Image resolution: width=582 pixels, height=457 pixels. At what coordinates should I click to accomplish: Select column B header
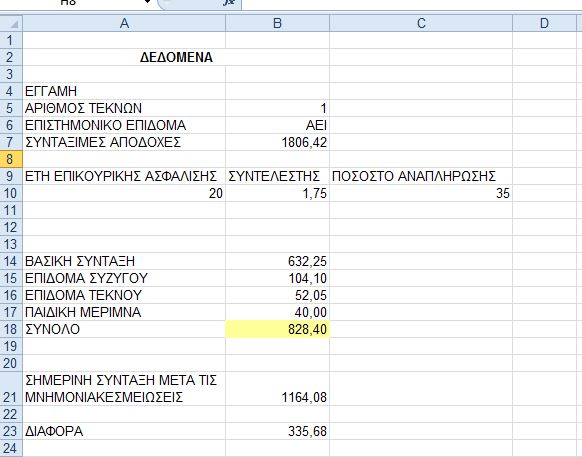[277, 23]
